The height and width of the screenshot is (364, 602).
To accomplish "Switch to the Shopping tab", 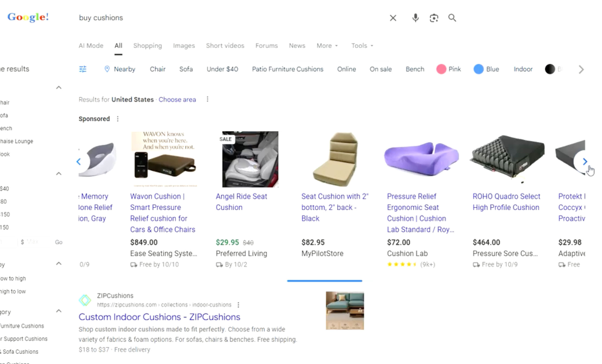I will [148, 46].
